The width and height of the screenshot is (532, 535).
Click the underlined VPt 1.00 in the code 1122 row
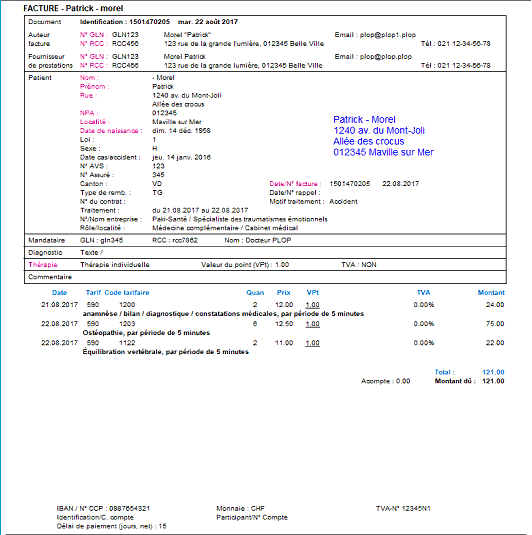point(313,343)
